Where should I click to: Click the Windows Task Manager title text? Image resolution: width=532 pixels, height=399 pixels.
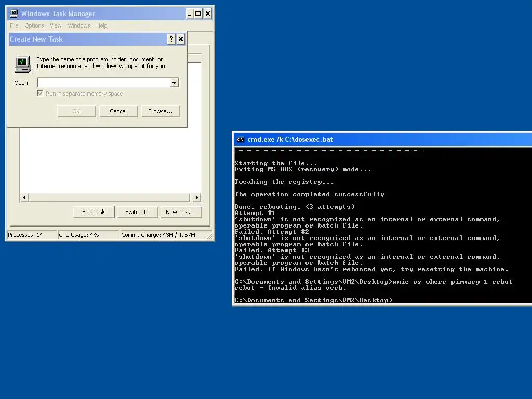click(58, 14)
